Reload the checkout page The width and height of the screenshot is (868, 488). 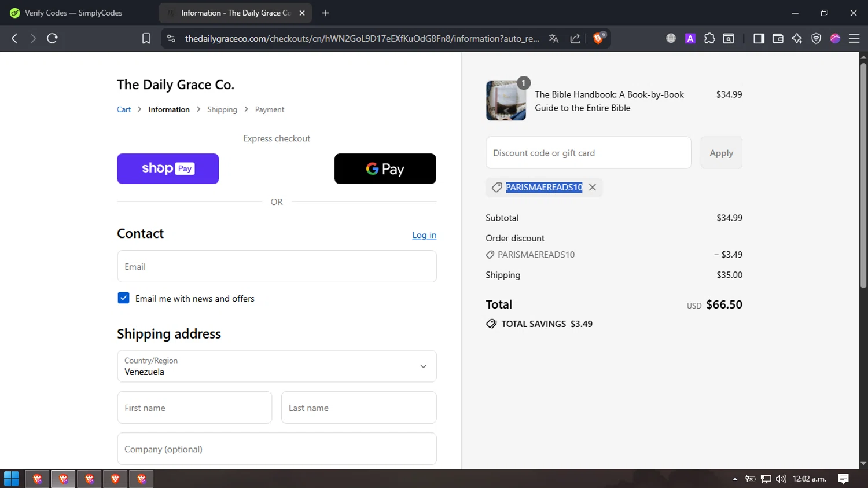(52, 38)
